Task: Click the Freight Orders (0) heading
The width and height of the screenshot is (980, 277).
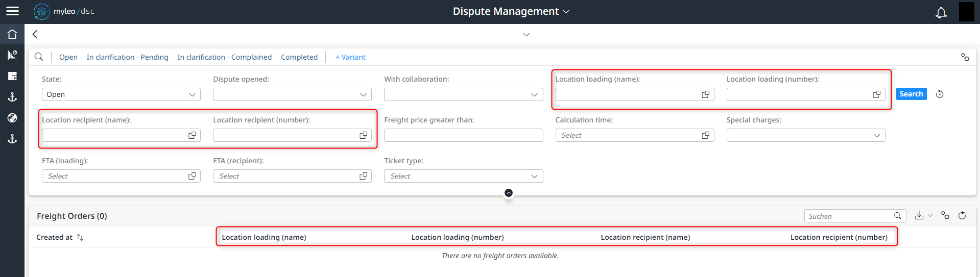Action: [x=72, y=216]
